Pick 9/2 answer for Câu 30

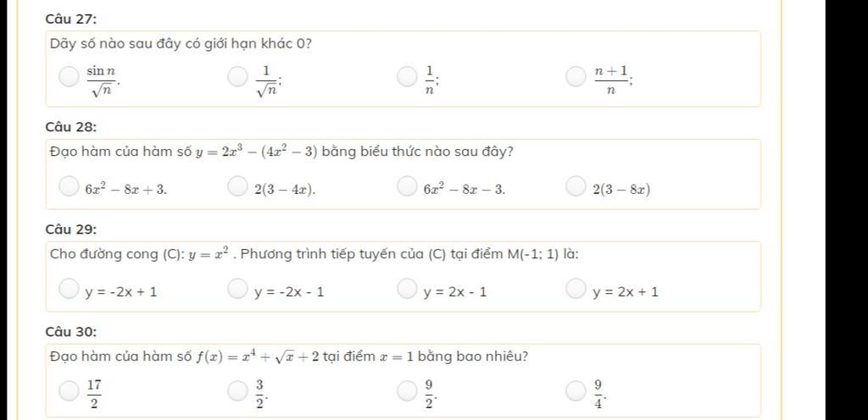point(408,391)
